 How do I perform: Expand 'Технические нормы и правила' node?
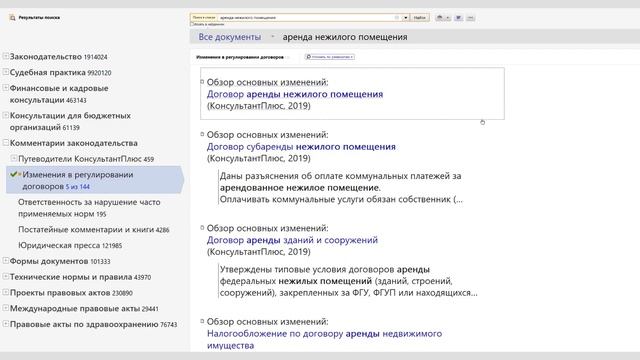6,276
